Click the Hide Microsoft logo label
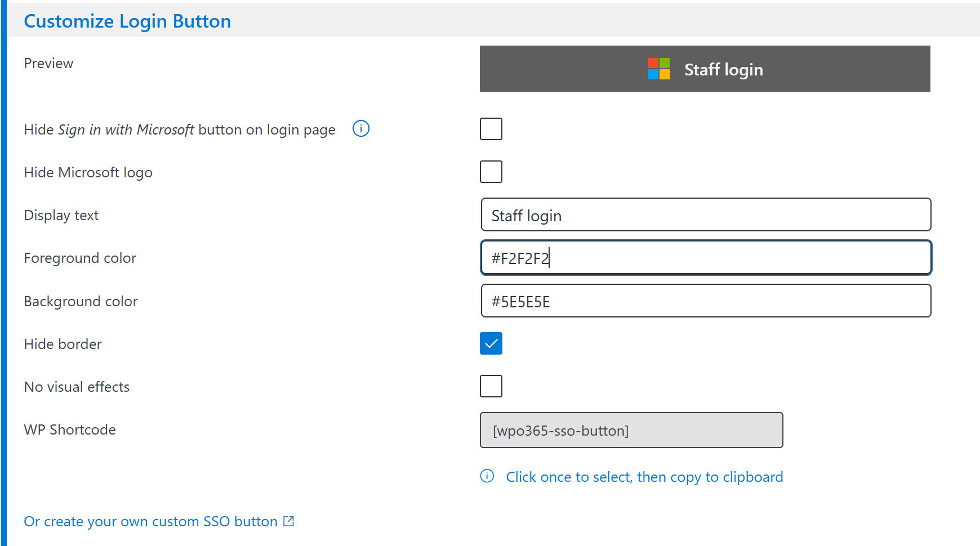Viewport: 980px width, 546px height. coord(88,172)
